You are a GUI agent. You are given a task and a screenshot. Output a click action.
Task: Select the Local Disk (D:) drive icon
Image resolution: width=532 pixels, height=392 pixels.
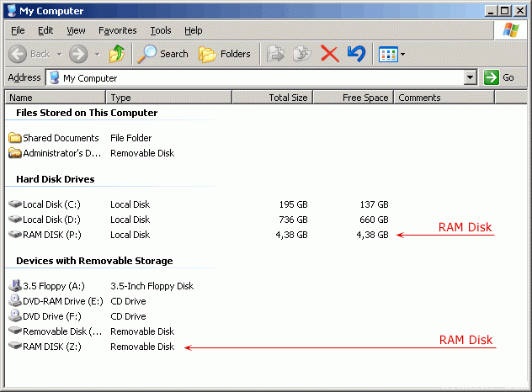coord(15,219)
